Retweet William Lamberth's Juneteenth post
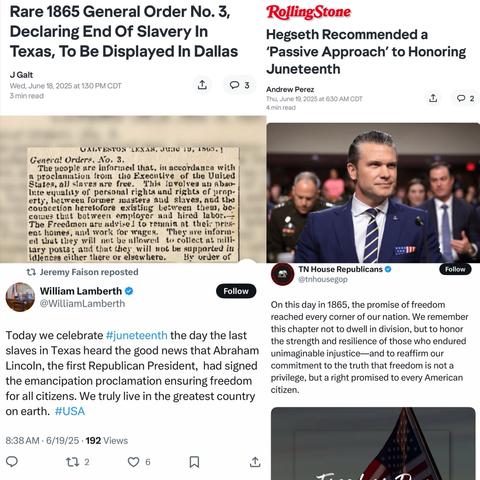 coord(77,462)
